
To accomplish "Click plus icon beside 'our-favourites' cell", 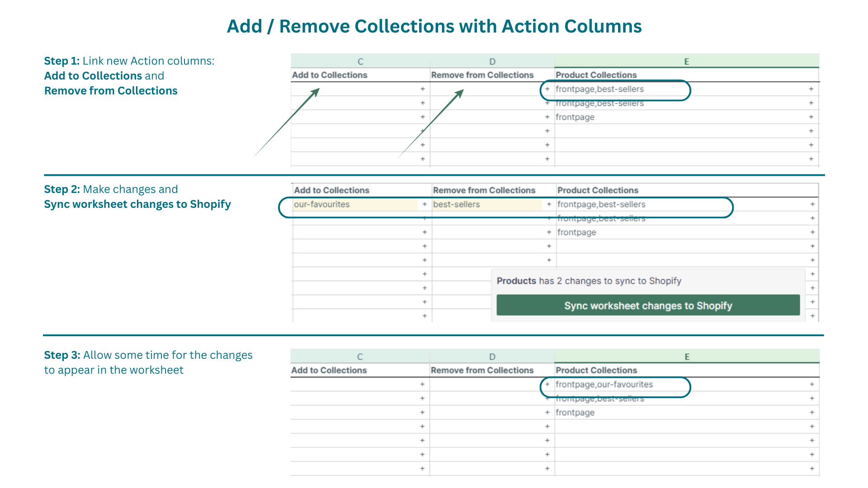I will coord(425,204).
